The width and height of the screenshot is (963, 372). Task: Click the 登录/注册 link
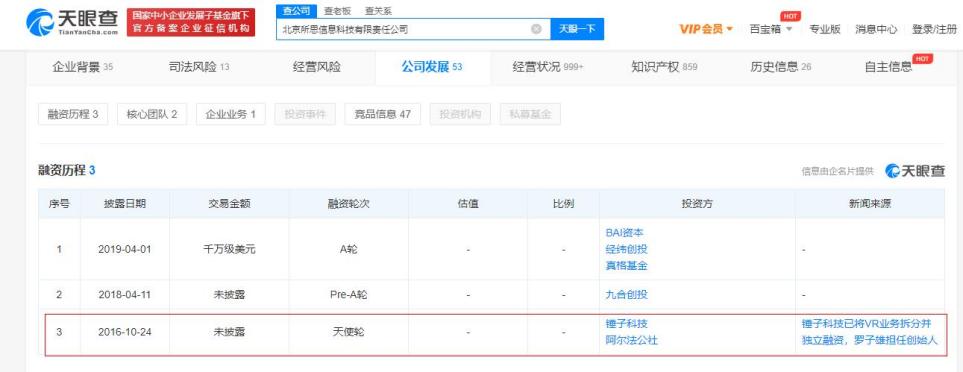934,29
